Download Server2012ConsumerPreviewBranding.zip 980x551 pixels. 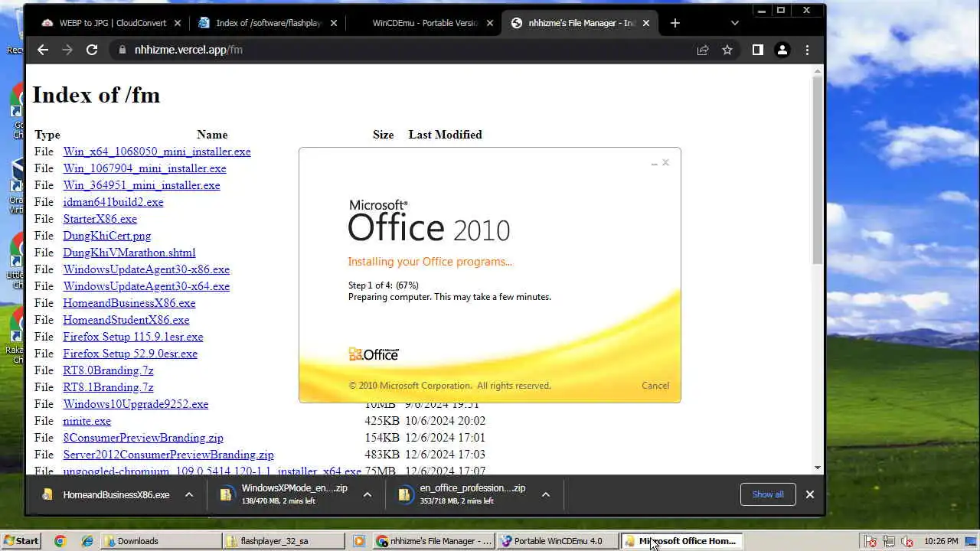click(168, 455)
